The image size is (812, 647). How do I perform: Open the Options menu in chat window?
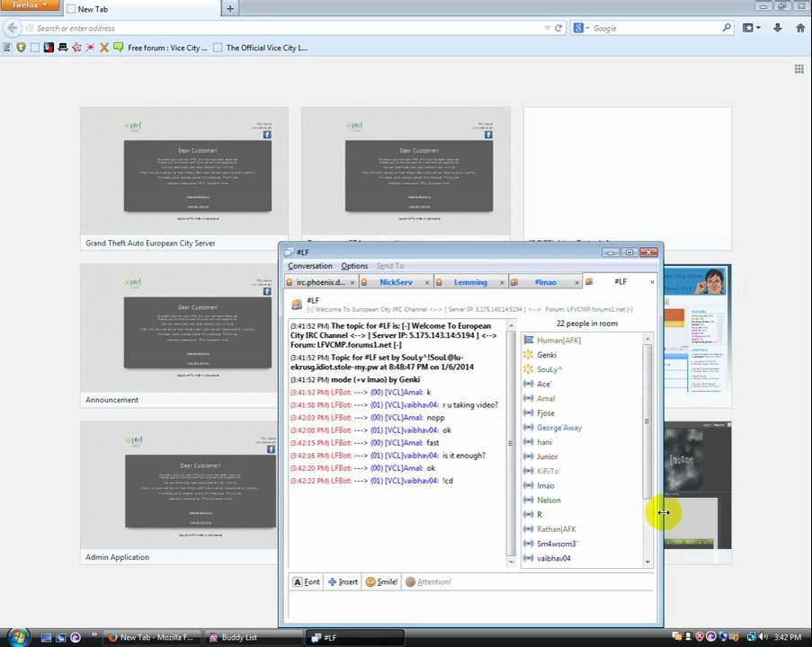click(x=354, y=265)
